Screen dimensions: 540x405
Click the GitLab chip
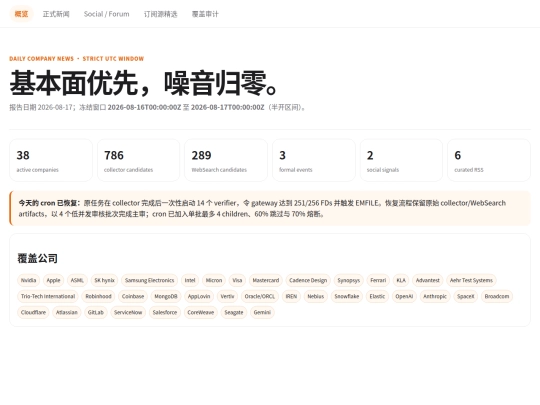pyautogui.click(x=96, y=312)
